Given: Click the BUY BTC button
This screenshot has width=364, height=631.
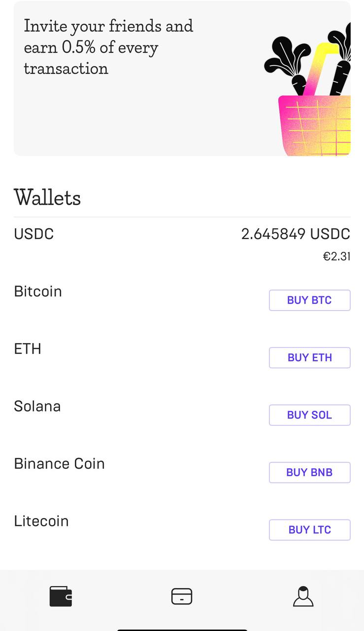Looking at the screenshot, I should 309,300.
